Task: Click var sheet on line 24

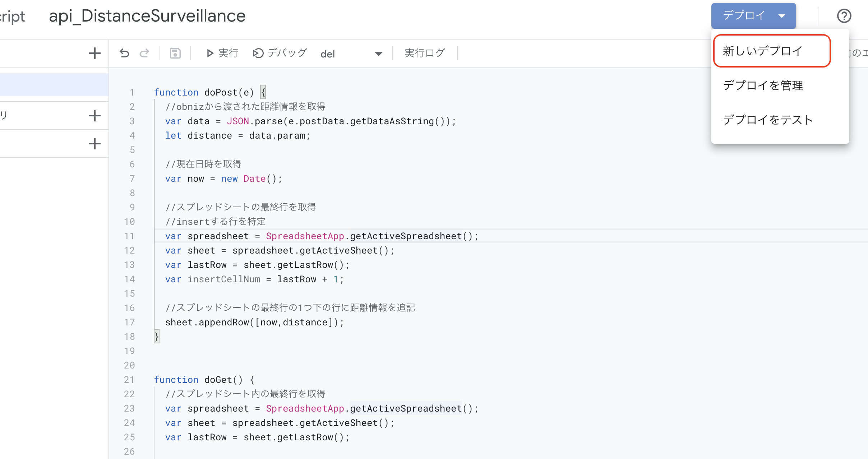Action: [280, 423]
